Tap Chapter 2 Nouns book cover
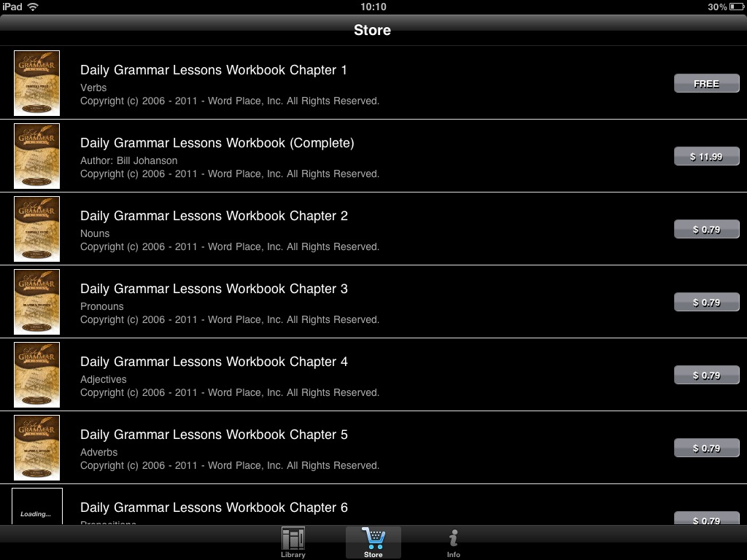Viewport: 747px width, 560px height. pyautogui.click(x=36, y=228)
